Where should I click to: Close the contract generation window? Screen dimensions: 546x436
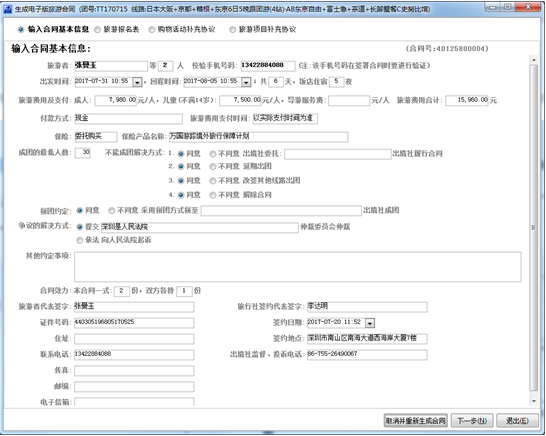pyautogui.click(x=528, y=7)
